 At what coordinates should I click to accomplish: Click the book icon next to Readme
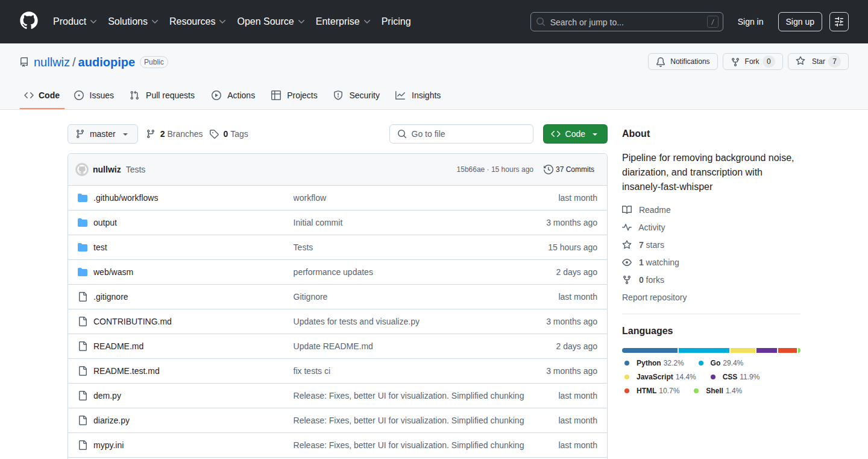pos(627,210)
